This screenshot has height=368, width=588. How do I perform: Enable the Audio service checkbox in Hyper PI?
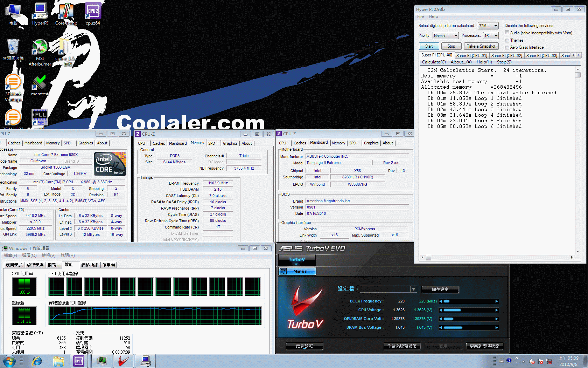(507, 33)
